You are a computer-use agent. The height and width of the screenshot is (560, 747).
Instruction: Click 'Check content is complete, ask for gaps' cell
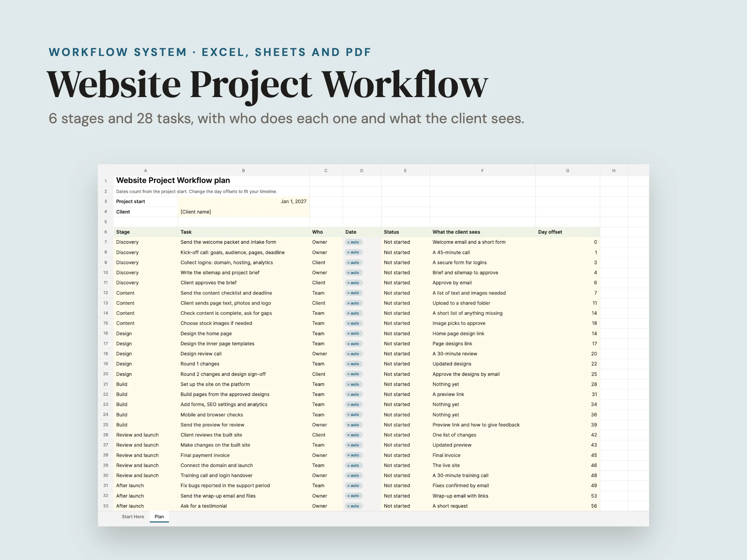pyautogui.click(x=244, y=313)
